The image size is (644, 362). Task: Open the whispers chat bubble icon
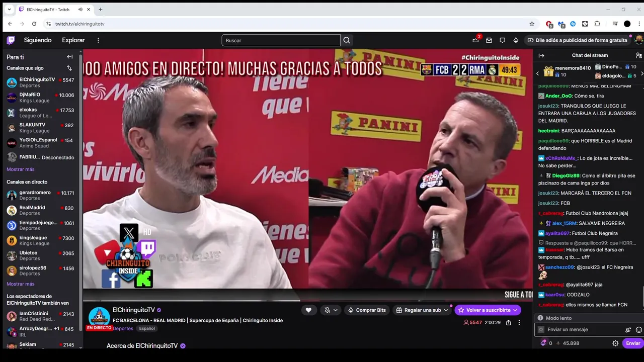502,40
